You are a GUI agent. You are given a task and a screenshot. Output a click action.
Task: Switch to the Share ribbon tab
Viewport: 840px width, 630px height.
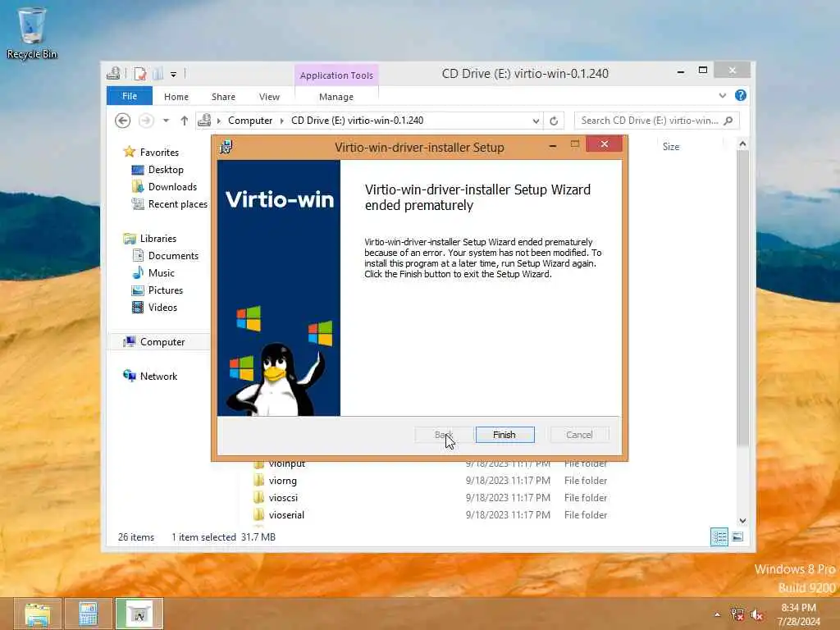[223, 97]
